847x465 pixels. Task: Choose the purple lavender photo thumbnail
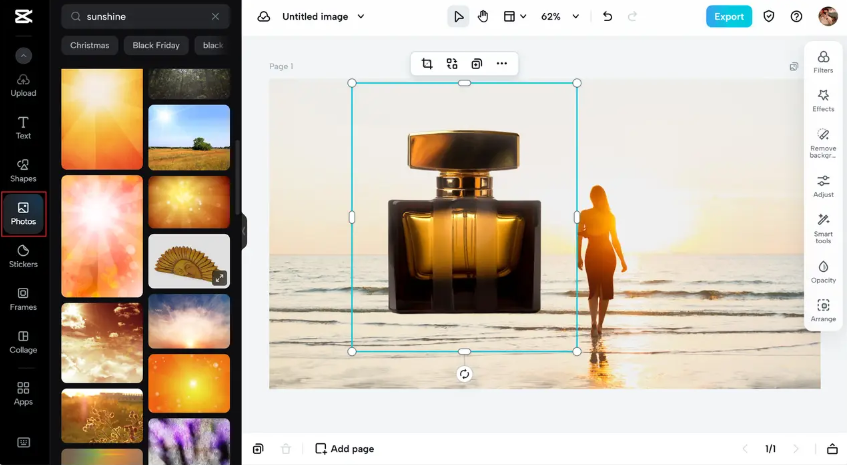click(189, 442)
